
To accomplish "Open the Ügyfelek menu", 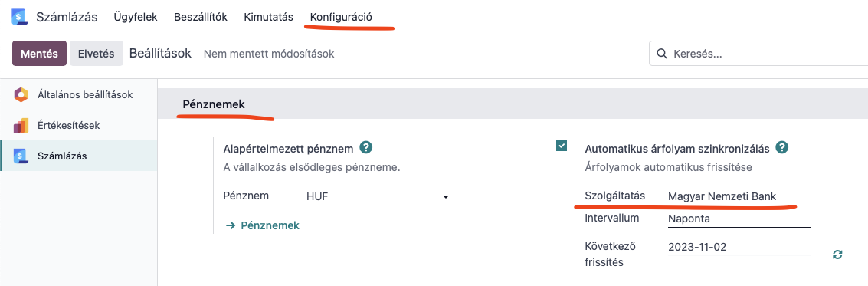I will pos(136,17).
